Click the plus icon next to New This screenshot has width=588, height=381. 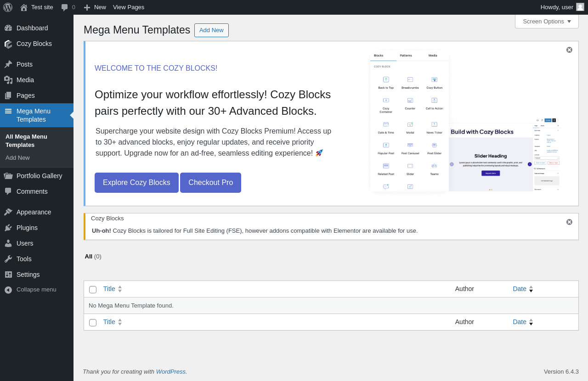pos(87,7)
